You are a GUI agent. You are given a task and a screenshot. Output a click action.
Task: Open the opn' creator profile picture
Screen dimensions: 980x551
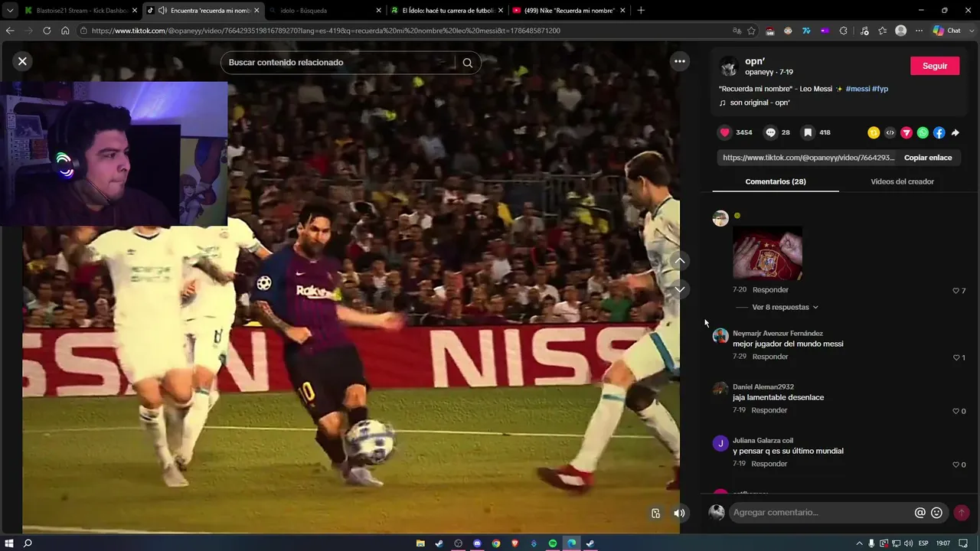[x=729, y=67]
